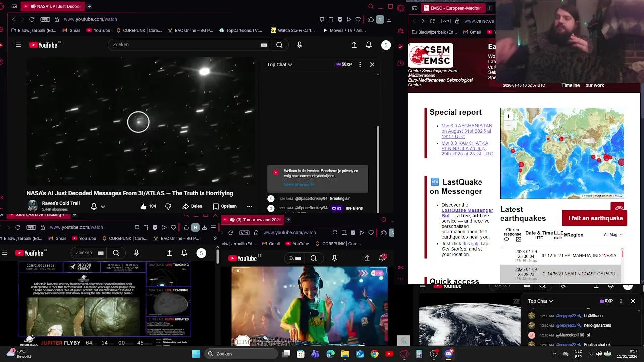Switch to NASA's AI Just Decoded tab
Viewport: 644px width, 362px height.
click(x=52, y=6)
